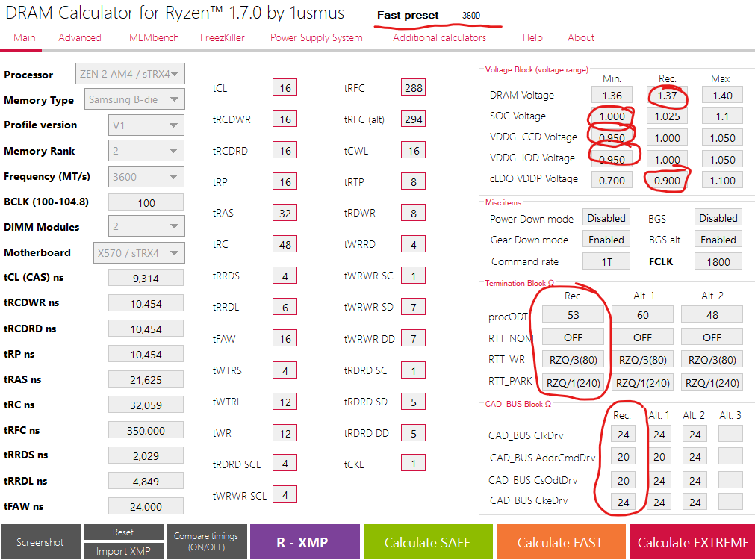Open the About tab
Image resolution: width=755 pixels, height=560 pixels.
coord(581,37)
